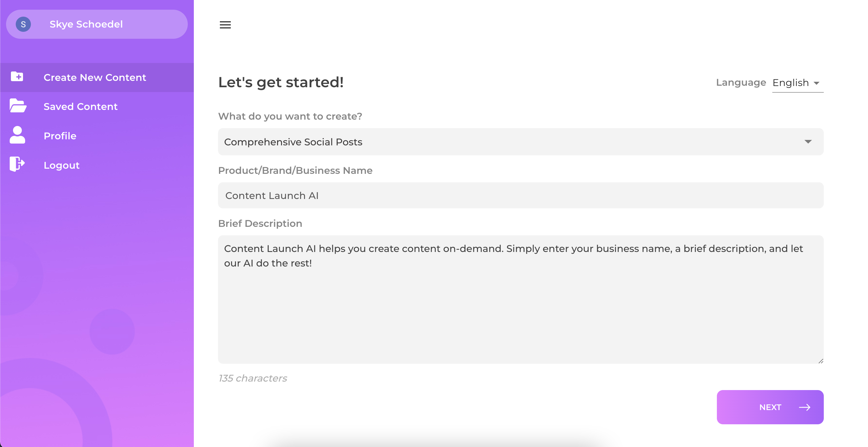Click the Logout door icon

click(17, 164)
